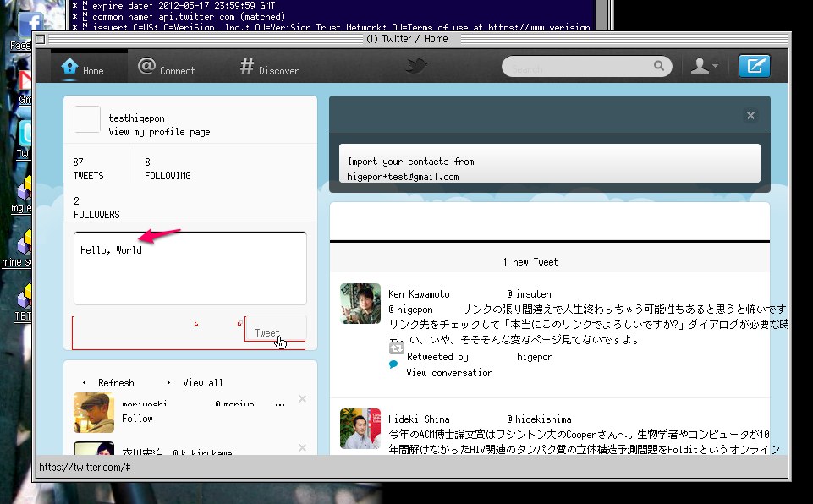Screen dimensions: 813x504
Task: Click the Discover hashtag icon
Action: click(247, 66)
